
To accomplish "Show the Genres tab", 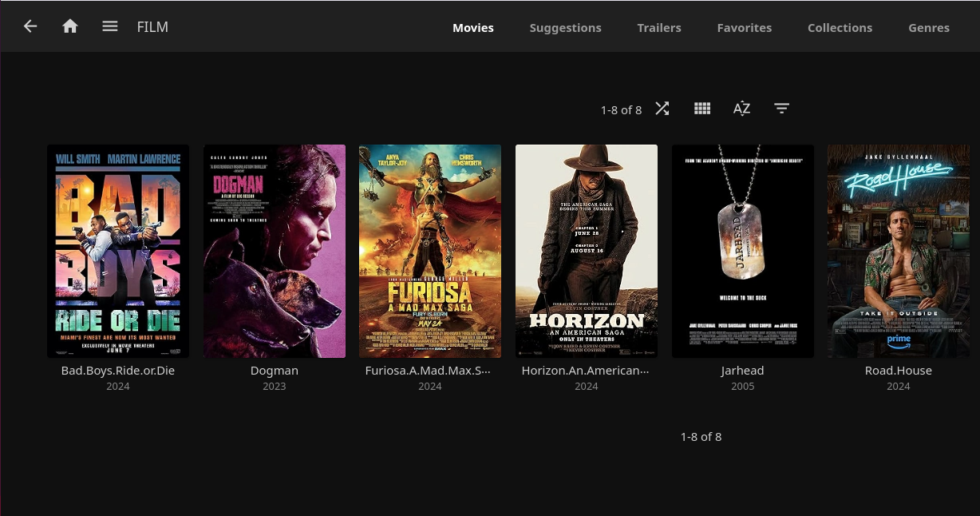I will tap(929, 27).
